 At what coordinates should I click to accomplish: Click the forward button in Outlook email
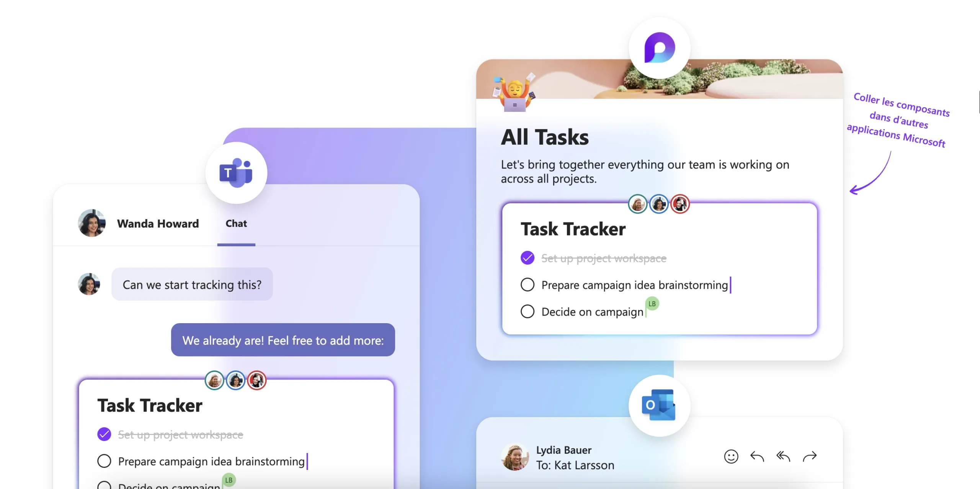(811, 455)
